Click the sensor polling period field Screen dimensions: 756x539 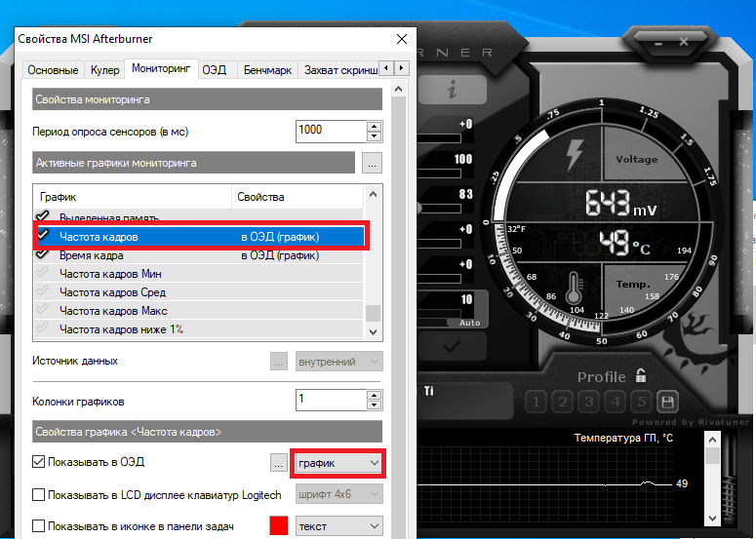pos(332,131)
